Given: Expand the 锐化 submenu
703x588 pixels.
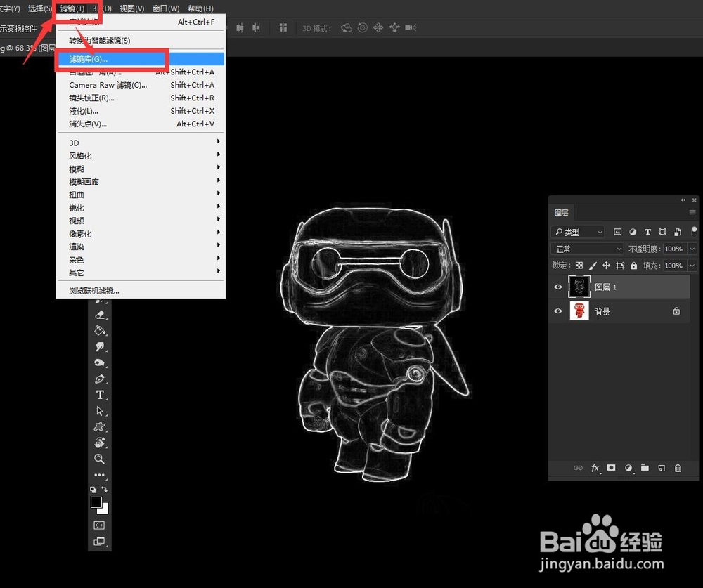Looking at the screenshot, I should point(140,207).
